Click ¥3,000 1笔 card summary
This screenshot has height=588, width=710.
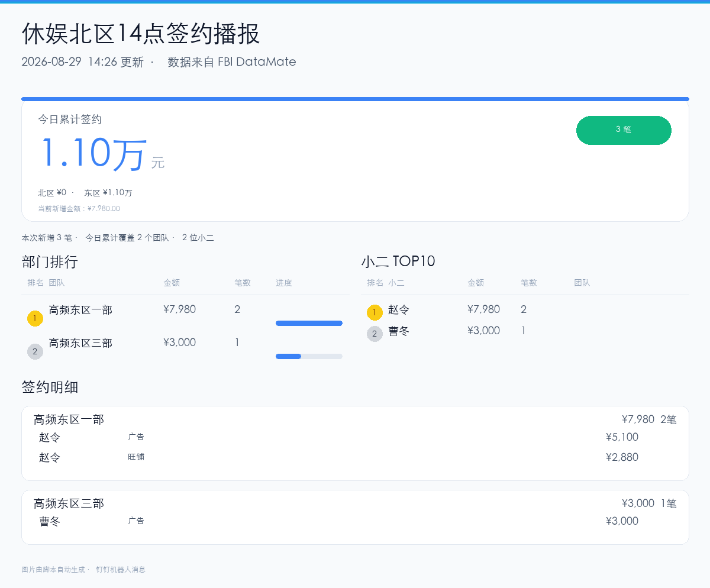click(649, 503)
